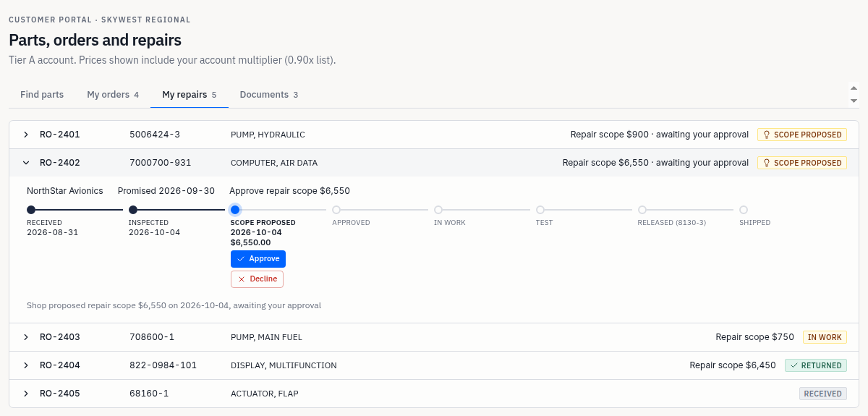This screenshot has height=416, width=868.
Task: Click the Released (8130-3) timeline dot
Action: pos(642,210)
